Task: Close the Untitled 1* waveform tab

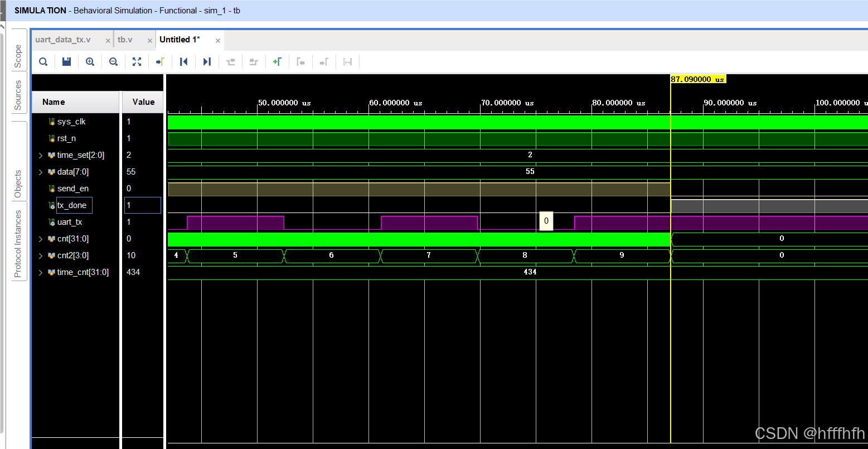Action: (x=218, y=41)
